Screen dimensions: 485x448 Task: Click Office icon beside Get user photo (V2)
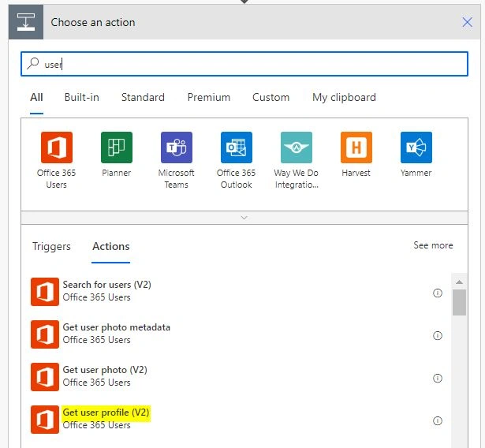click(45, 377)
